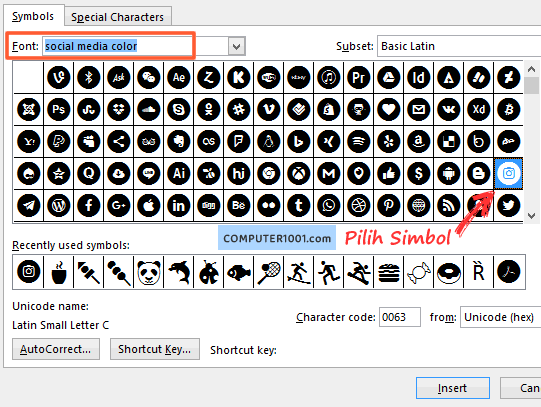This screenshot has width=541, height=407.
Task: Click the Font name input field
Action: 135,46
